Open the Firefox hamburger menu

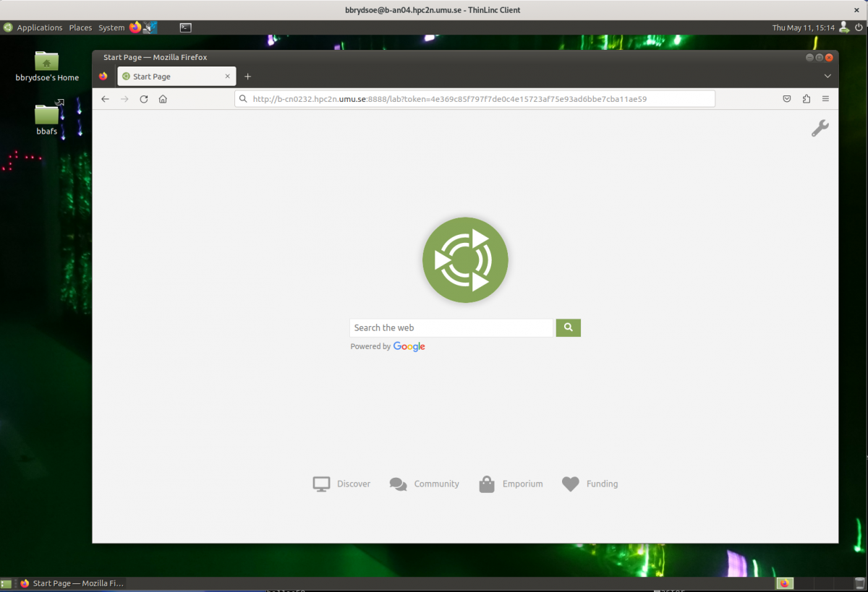(825, 99)
